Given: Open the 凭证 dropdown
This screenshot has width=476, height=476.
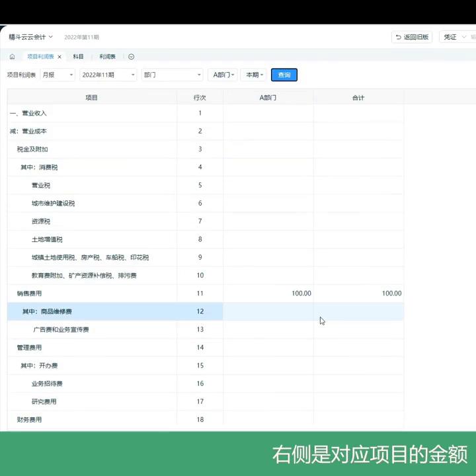Looking at the screenshot, I should tap(454, 37).
